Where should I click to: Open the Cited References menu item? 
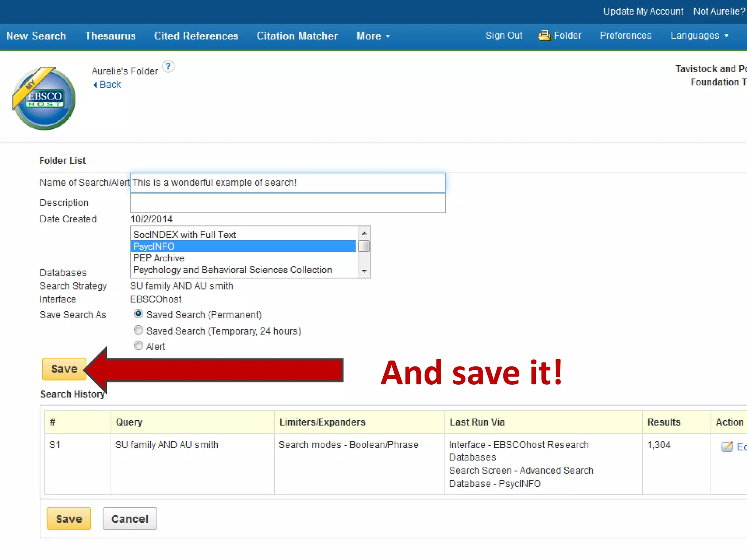coord(196,36)
